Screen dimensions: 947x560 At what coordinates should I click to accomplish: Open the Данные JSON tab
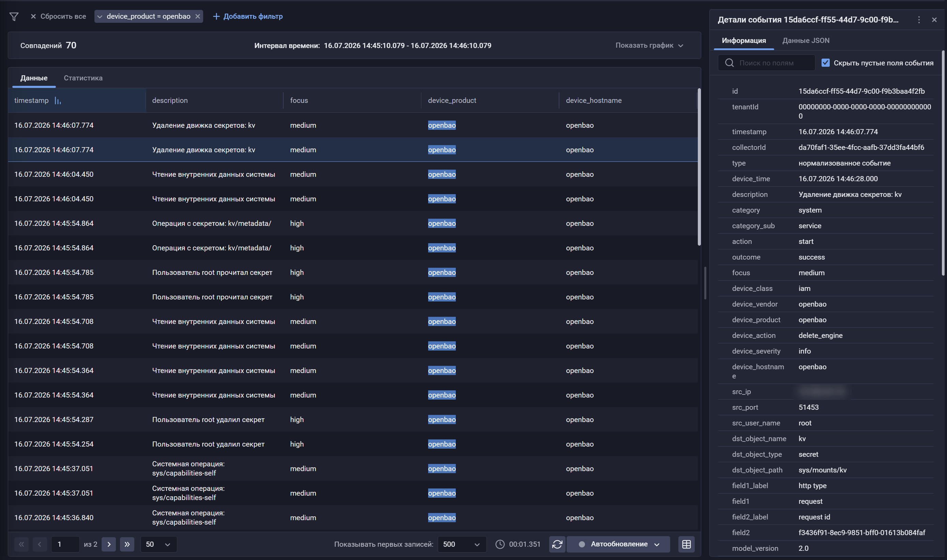(806, 41)
